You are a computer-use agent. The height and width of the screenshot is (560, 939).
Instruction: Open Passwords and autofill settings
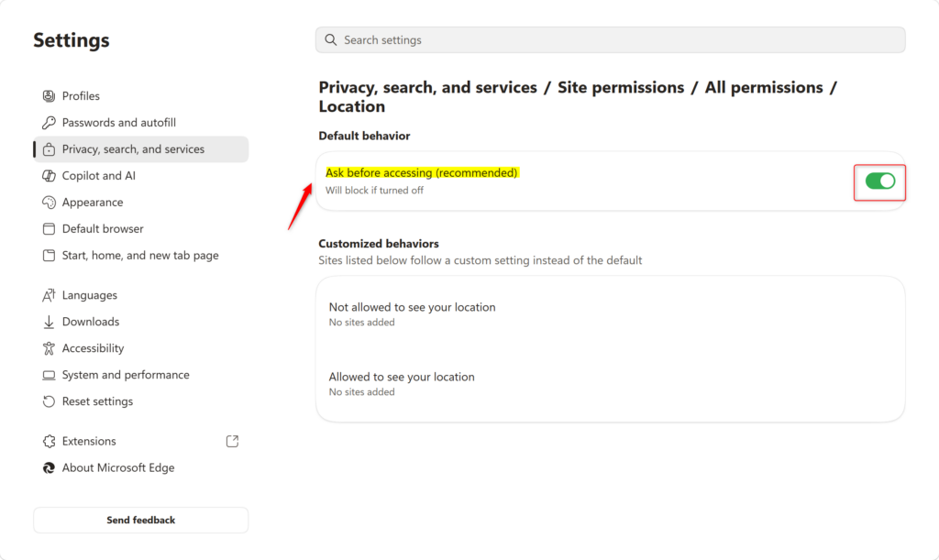[x=140, y=123]
